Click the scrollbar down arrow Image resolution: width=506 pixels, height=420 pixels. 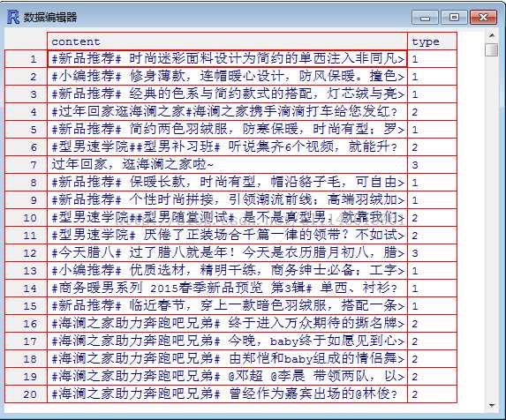tap(492, 405)
